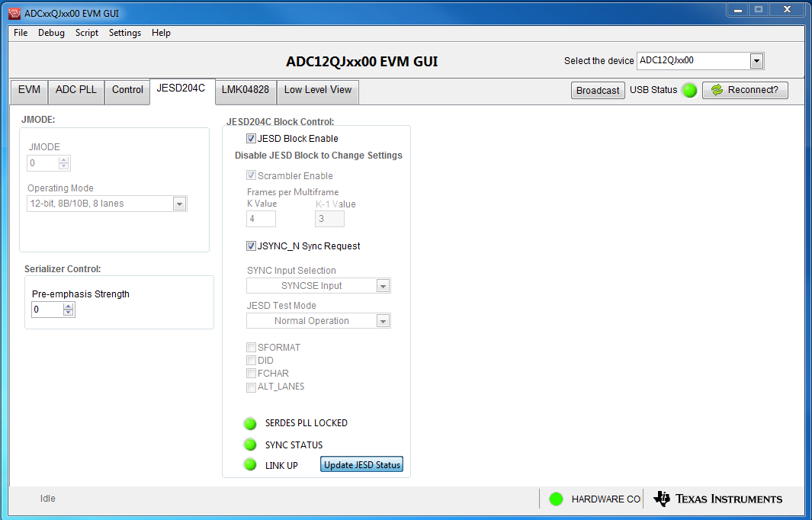The width and height of the screenshot is (812, 520).
Task: Click the Pre-emphasis Strength value field
Action: tap(47, 310)
